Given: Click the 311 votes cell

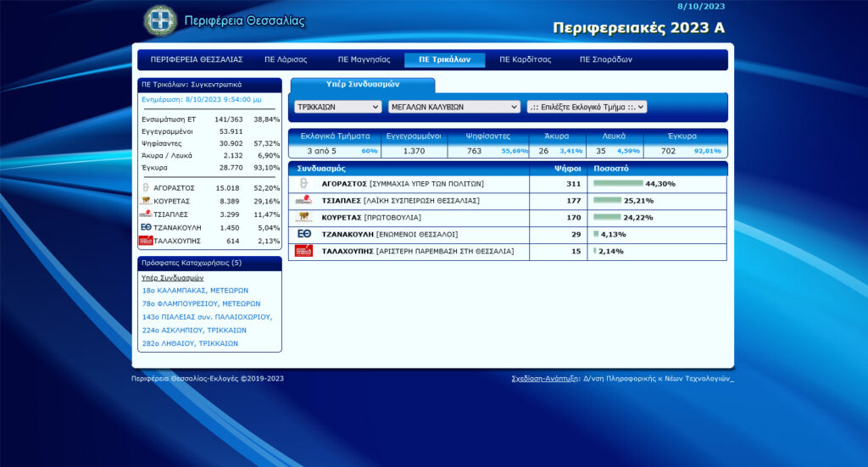Looking at the screenshot, I should [574, 184].
